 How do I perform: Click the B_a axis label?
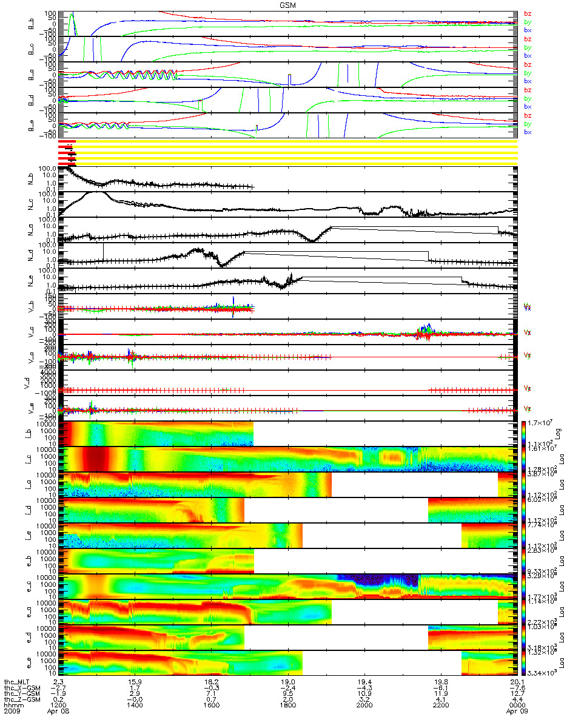coord(30,74)
